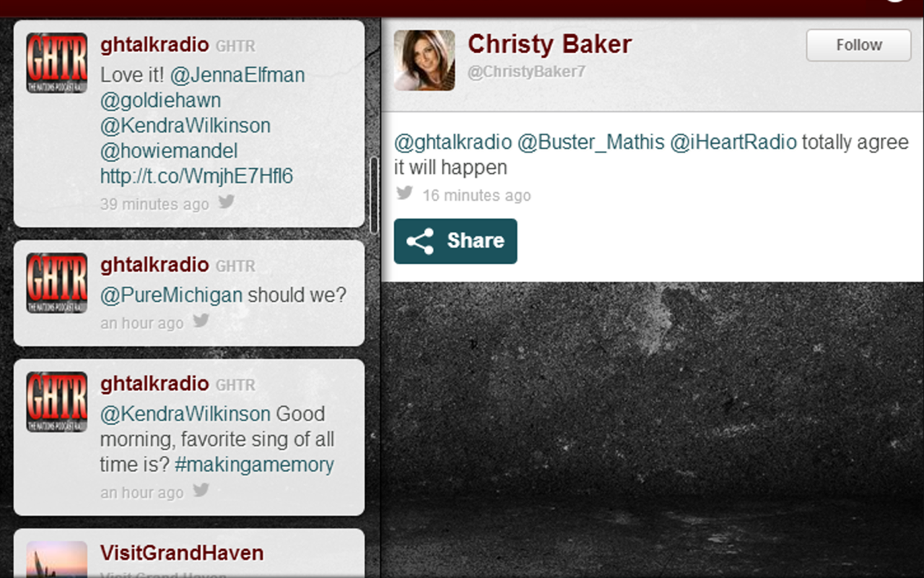Click the Share button with share icon
This screenshot has height=578, width=924.
pos(456,241)
